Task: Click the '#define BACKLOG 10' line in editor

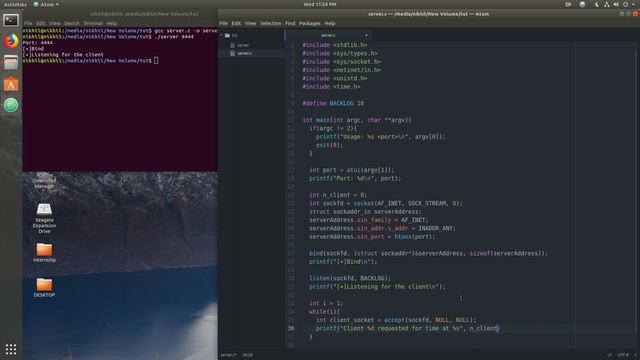Action: tap(333, 104)
